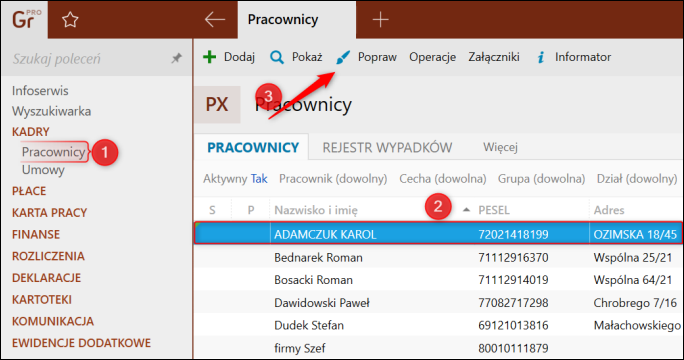Expand the ROZLICZENIA section
Image resolution: width=684 pixels, height=360 pixels.
click(48, 256)
